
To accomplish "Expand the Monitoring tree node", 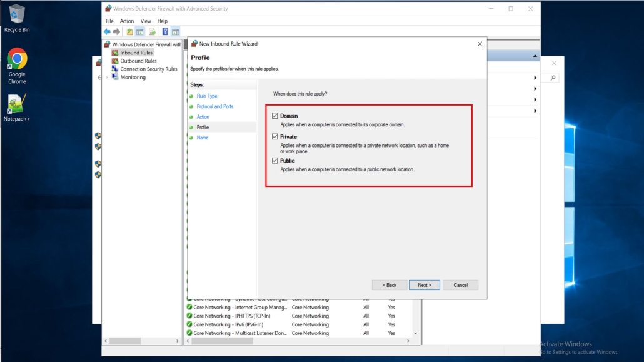I will pyautogui.click(x=107, y=78).
